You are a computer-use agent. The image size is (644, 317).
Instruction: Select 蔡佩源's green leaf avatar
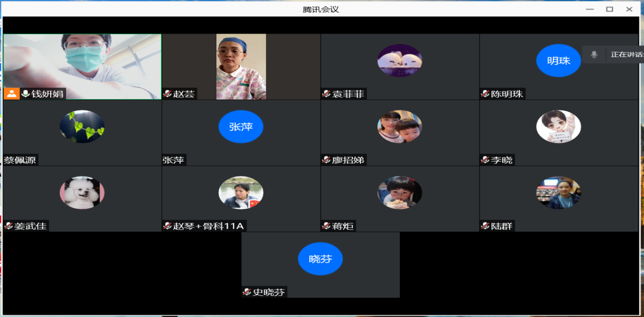[x=82, y=126]
